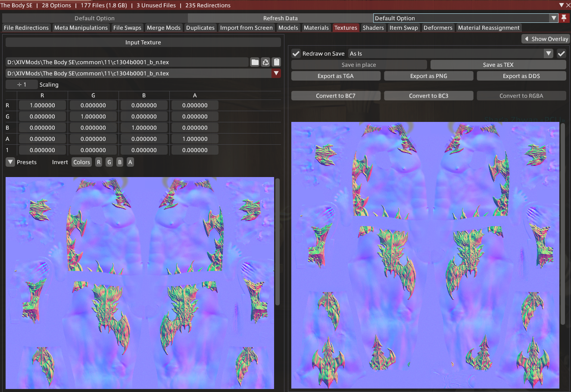Select matrix cell row A, column R
The height and width of the screenshot is (392, 571).
tap(42, 139)
